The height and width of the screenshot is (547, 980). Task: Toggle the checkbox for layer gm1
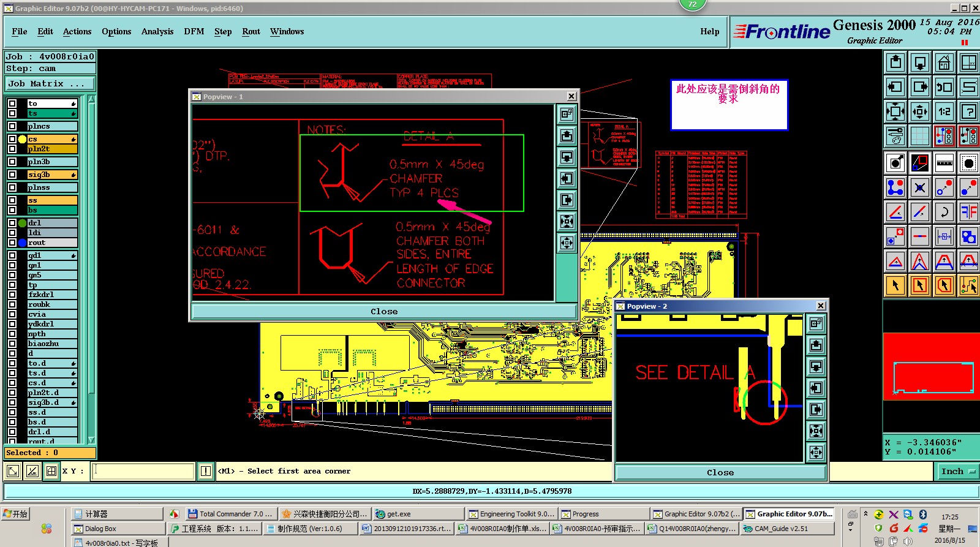(12, 265)
